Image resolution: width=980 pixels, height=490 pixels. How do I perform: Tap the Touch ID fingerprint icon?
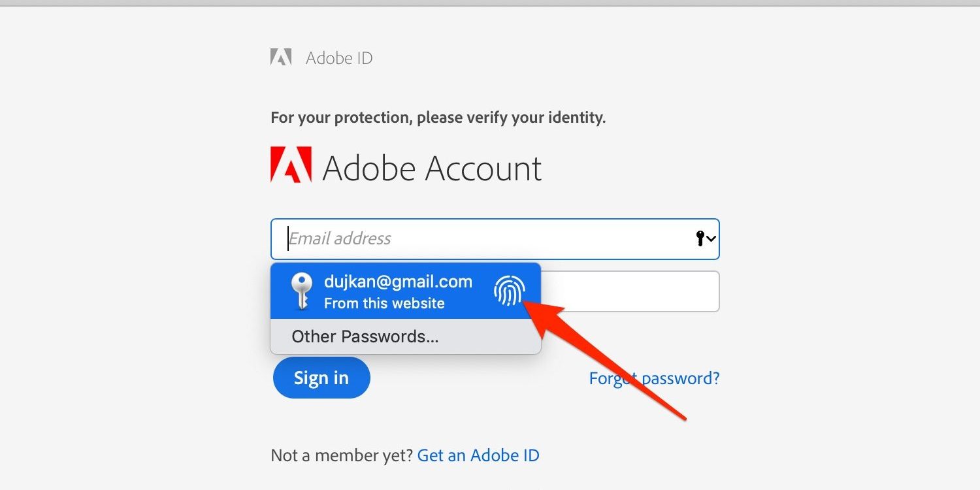pos(509,290)
